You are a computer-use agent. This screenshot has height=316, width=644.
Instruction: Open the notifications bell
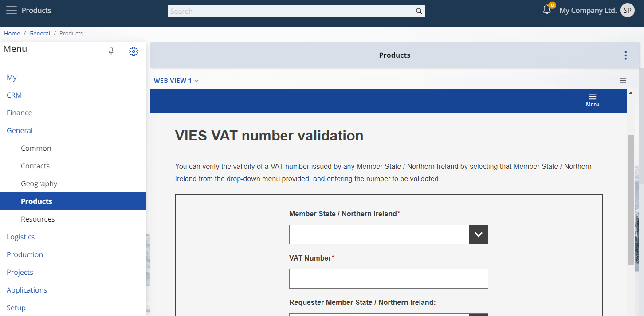(x=547, y=10)
